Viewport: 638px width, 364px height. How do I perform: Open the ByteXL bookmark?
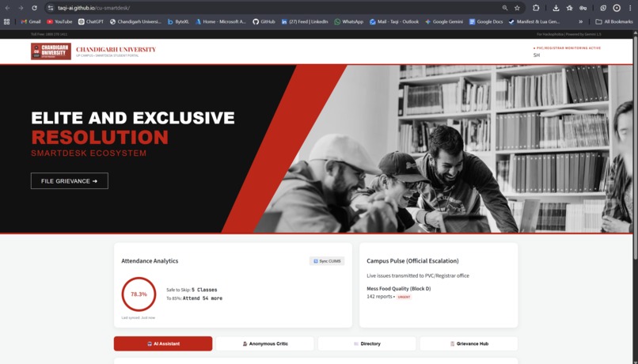[178, 21]
